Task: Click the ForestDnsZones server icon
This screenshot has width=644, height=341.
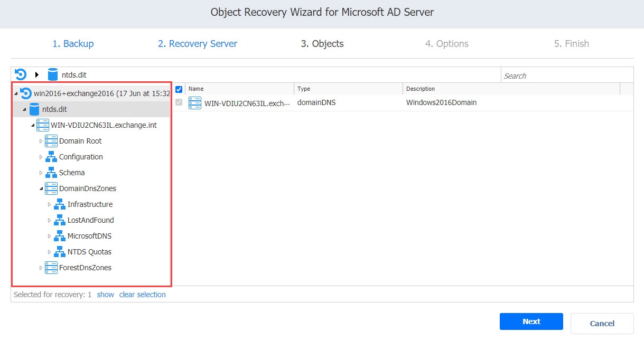Action: (x=51, y=268)
